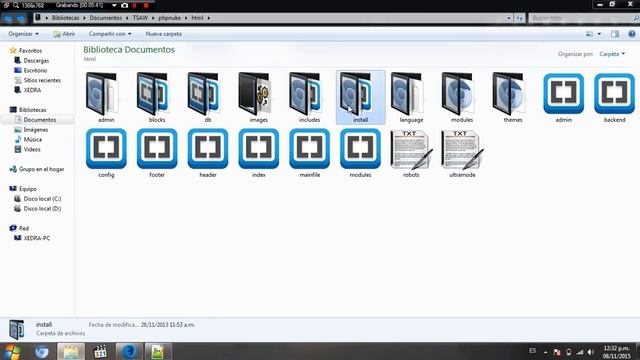Open Disco local (D:)
Screen dimensions: 640x360
[38, 208]
